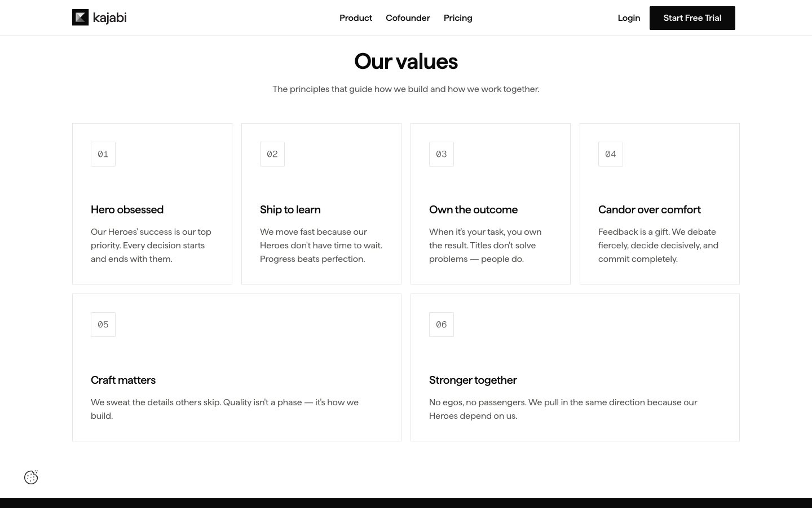Click the 04 number badge
Image resolution: width=812 pixels, height=508 pixels.
coord(611,154)
